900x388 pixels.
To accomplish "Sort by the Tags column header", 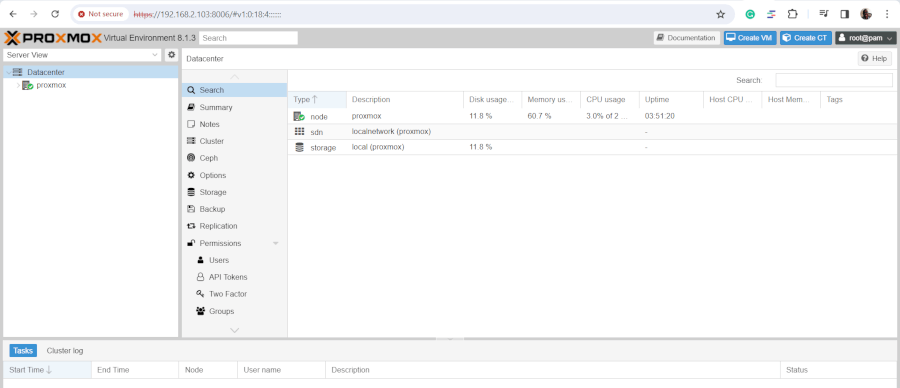I will (x=860, y=99).
